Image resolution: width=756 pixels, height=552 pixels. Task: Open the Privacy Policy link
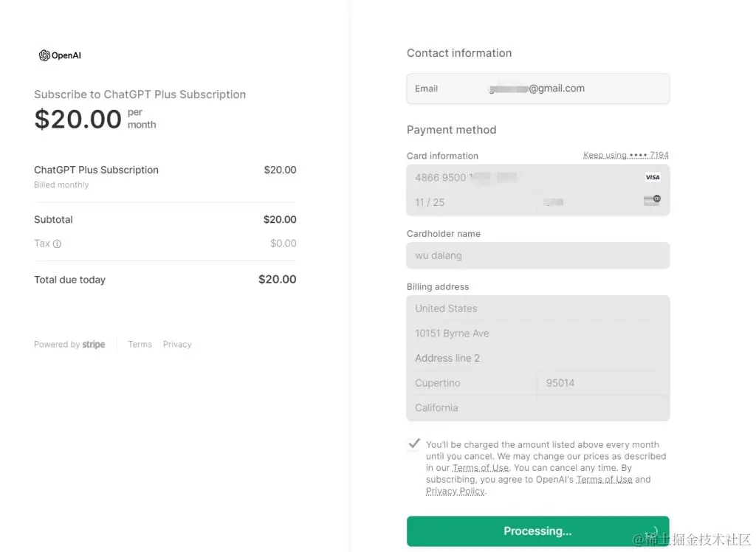[x=456, y=491]
